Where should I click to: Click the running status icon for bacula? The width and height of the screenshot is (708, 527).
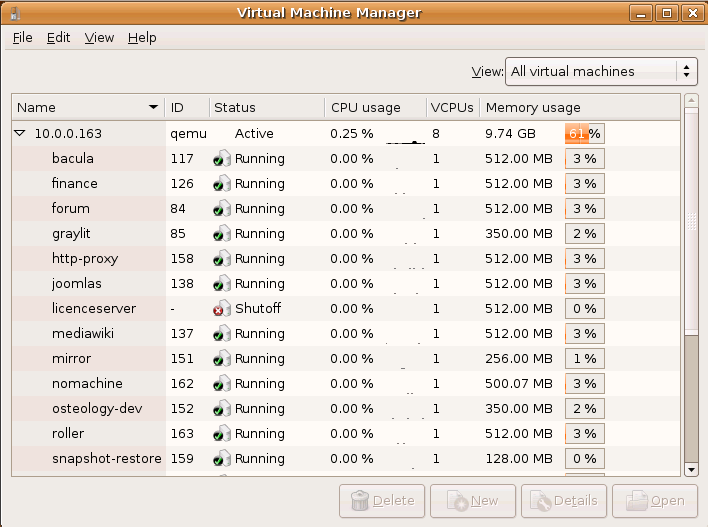point(222,158)
